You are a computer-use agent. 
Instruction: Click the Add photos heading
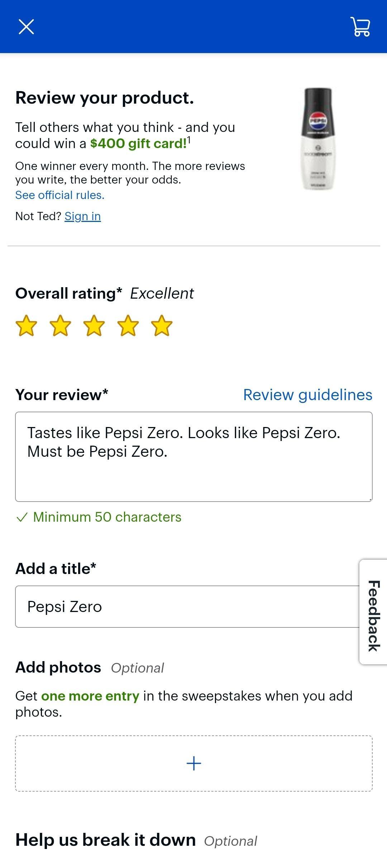click(58, 667)
